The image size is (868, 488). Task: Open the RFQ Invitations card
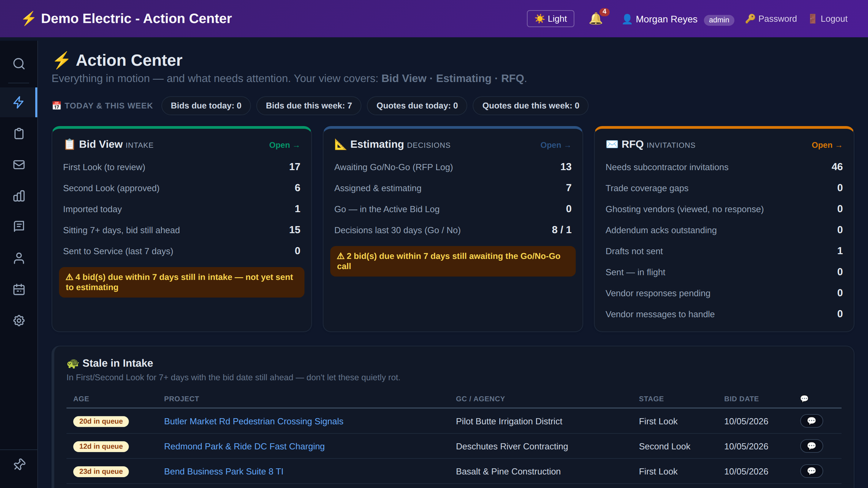[827, 145]
